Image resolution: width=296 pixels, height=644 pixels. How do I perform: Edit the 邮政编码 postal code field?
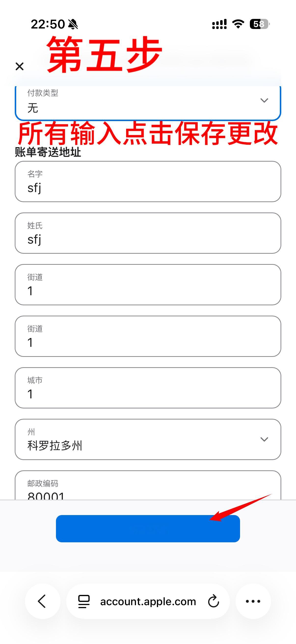click(x=148, y=485)
